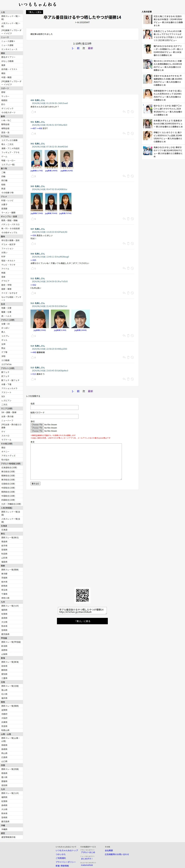Click the second Choose File button
The height and width of the screenshot is (868, 185).
click(37, 428)
